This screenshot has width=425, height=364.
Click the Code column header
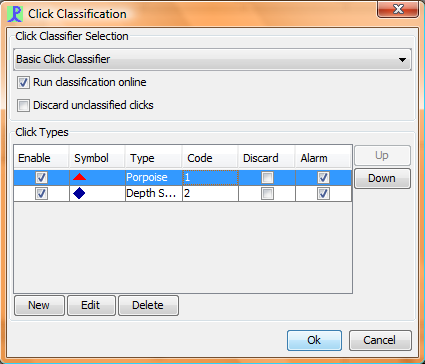click(x=210, y=158)
